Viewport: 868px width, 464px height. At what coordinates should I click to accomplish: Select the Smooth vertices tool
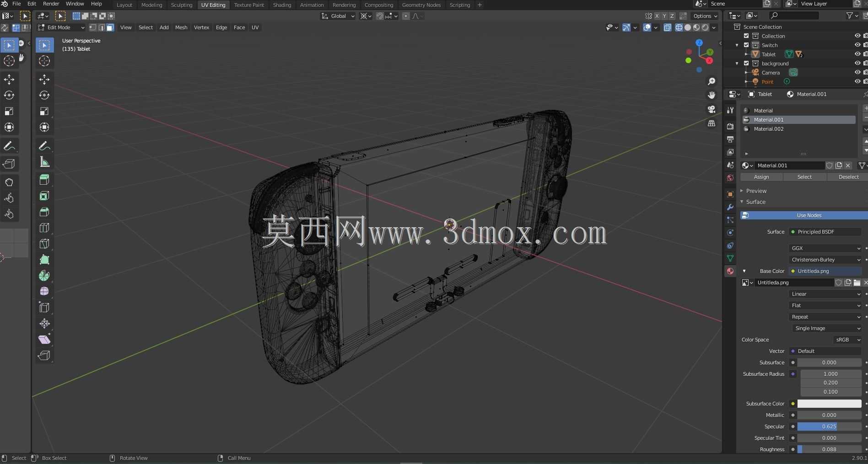click(44, 291)
